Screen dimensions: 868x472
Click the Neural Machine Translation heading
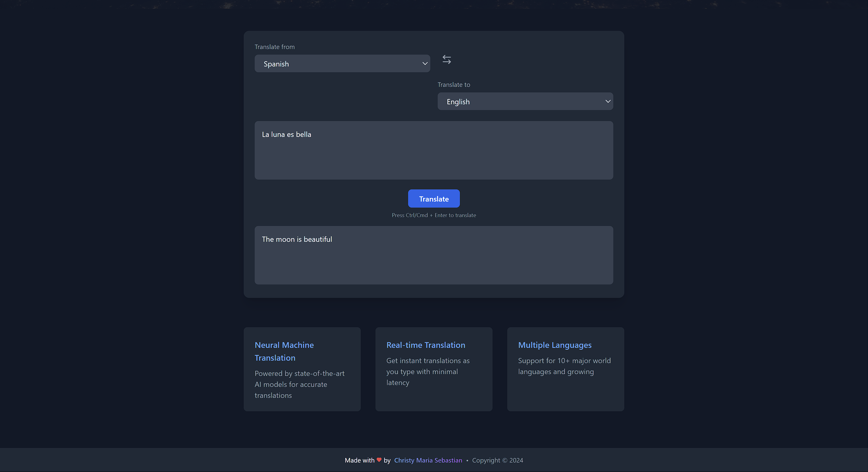[284, 351]
